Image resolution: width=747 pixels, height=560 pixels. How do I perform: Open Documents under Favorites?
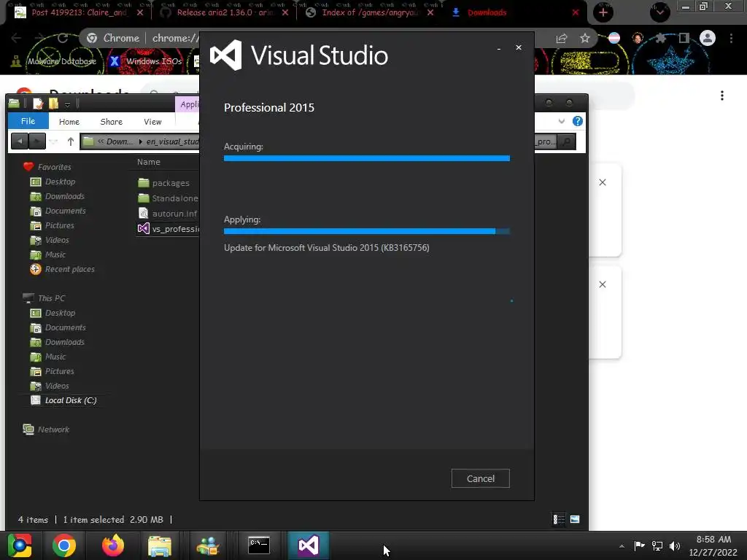(58, 211)
